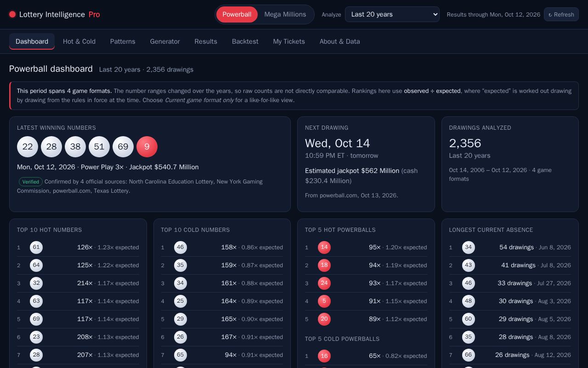588x368 pixels.
Task: Click absence list ball 43
Action: (469, 265)
